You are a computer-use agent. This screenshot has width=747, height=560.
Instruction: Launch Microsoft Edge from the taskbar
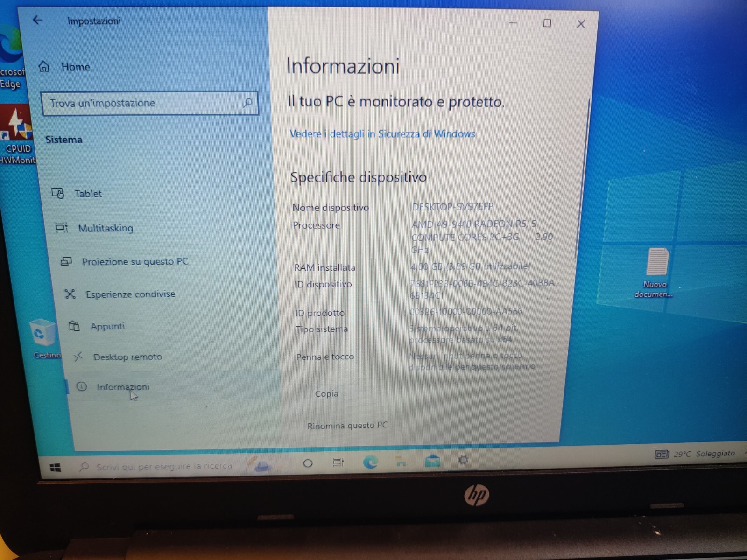click(370, 462)
